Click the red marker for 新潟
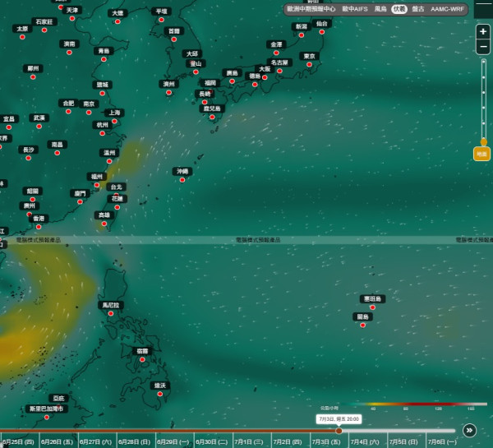 302,35
